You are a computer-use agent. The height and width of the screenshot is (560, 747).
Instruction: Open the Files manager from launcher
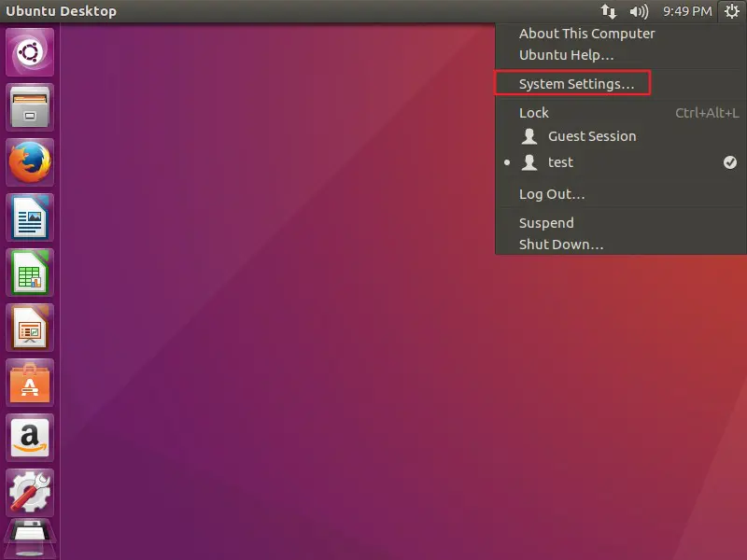(30, 107)
